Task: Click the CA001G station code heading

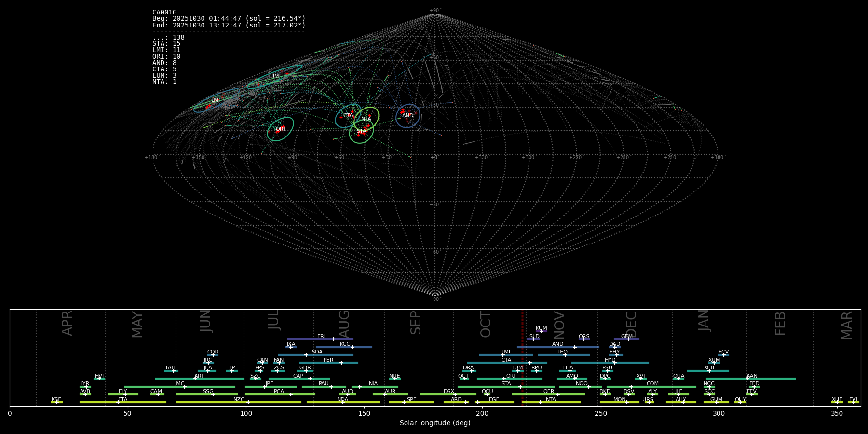Action: point(164,13)
